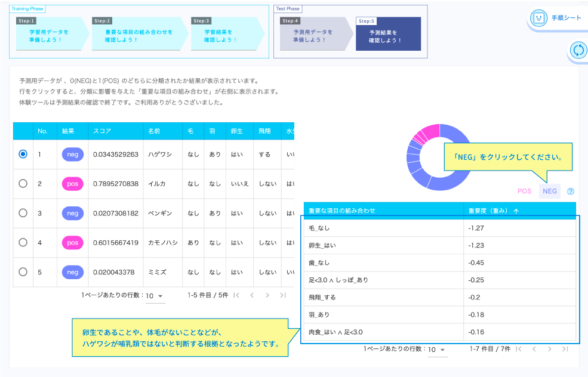
Task: Click the 飛翔_する row
Action: [x=439, y=297]
